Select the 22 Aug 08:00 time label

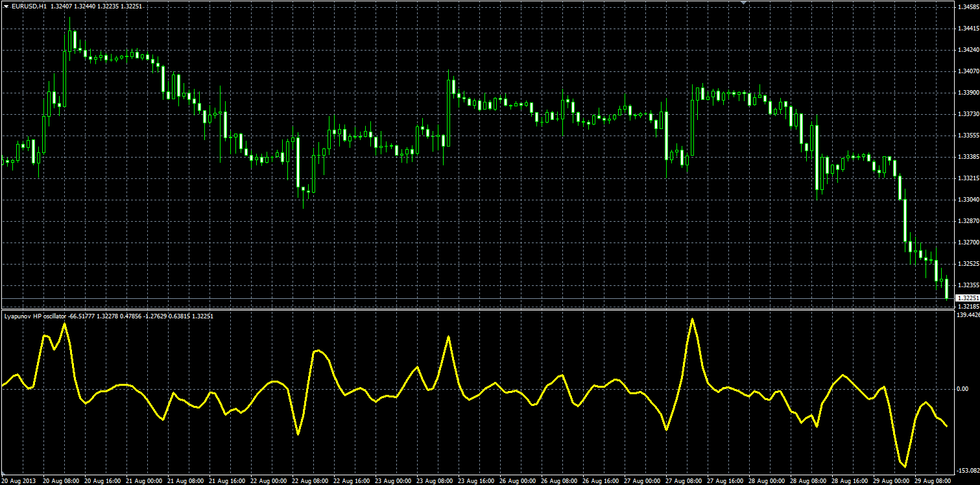point(311,480)
